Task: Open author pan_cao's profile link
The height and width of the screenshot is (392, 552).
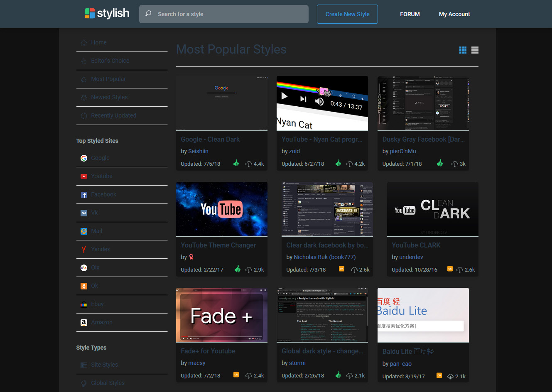Action: coord(401,364)
